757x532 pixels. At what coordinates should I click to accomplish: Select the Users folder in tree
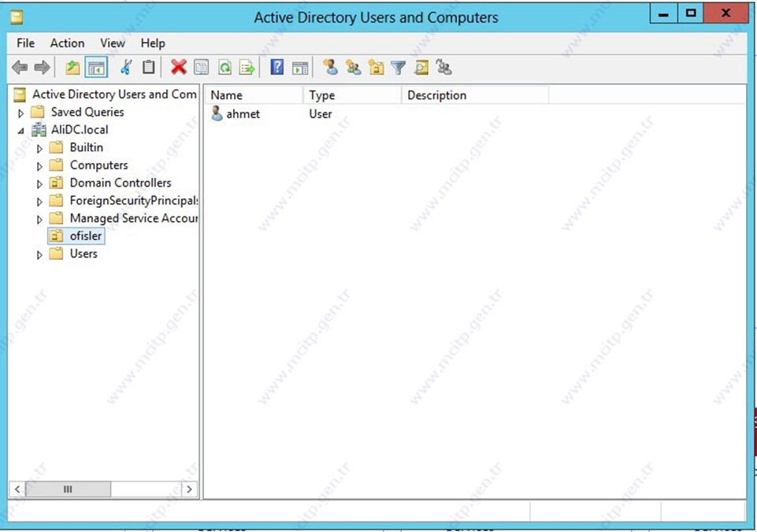(x=83, y=253)
